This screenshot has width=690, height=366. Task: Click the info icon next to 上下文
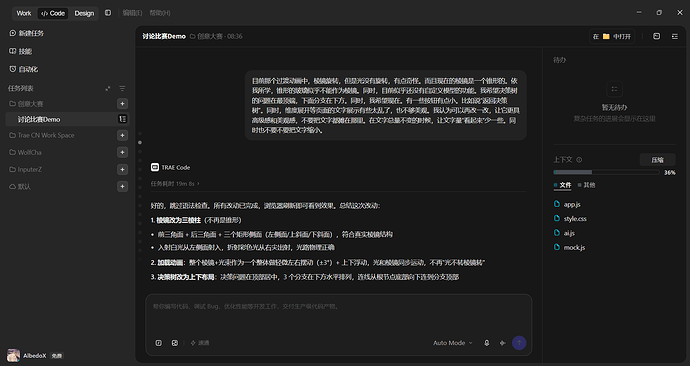pos(579,160)
